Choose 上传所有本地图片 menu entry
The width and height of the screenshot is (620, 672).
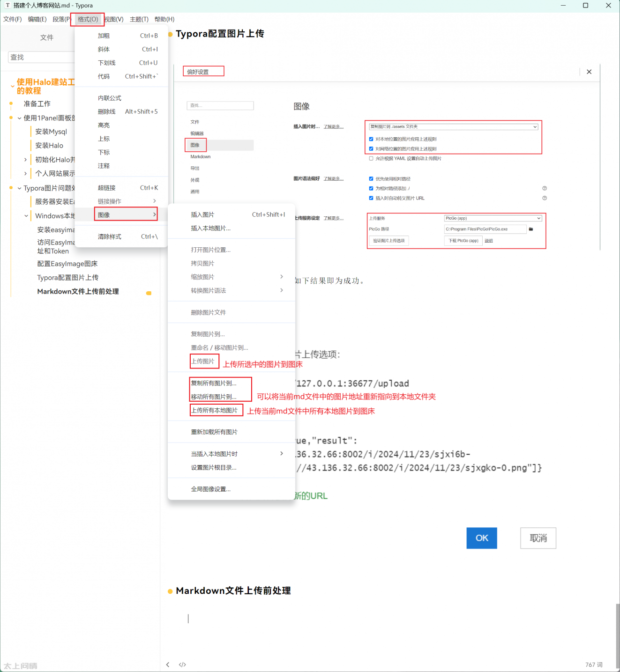pos(232,410)
